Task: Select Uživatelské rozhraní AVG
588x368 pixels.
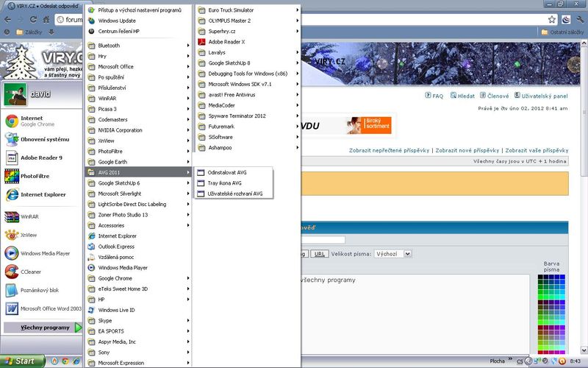Action: tap(234, 194)
